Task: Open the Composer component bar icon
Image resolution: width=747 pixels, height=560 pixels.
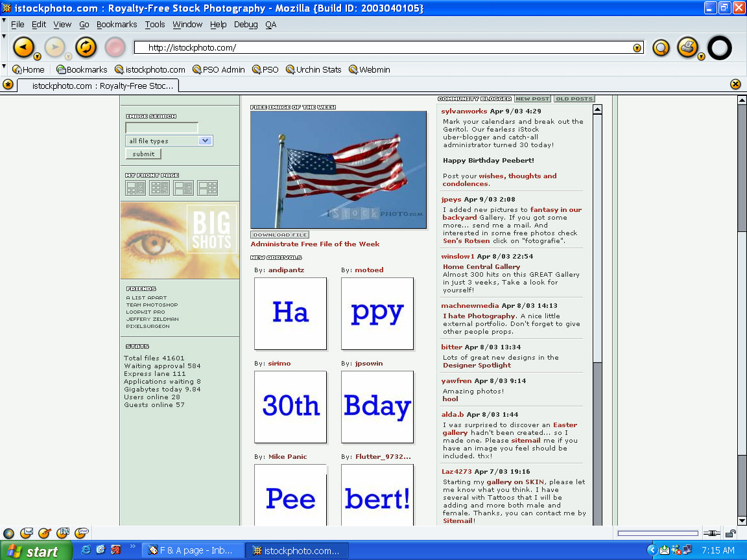Action: (x=45, y=533)
